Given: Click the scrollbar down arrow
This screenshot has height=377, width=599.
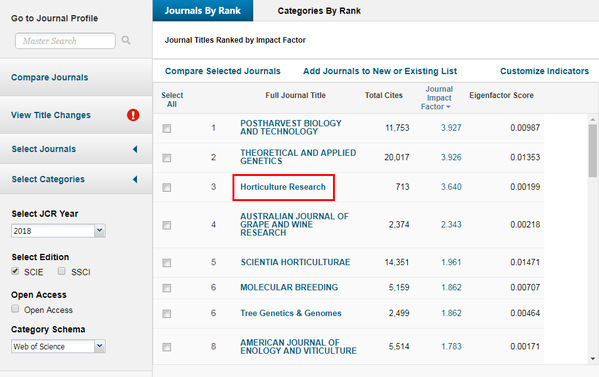Looking at the screenshot, I should (x=593, y=358).
